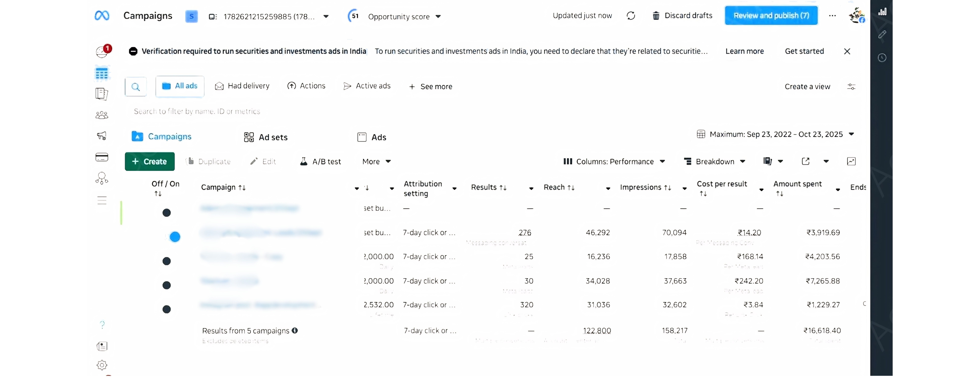
Task: Open the More actions dropdown
Action: coord(377,162)
